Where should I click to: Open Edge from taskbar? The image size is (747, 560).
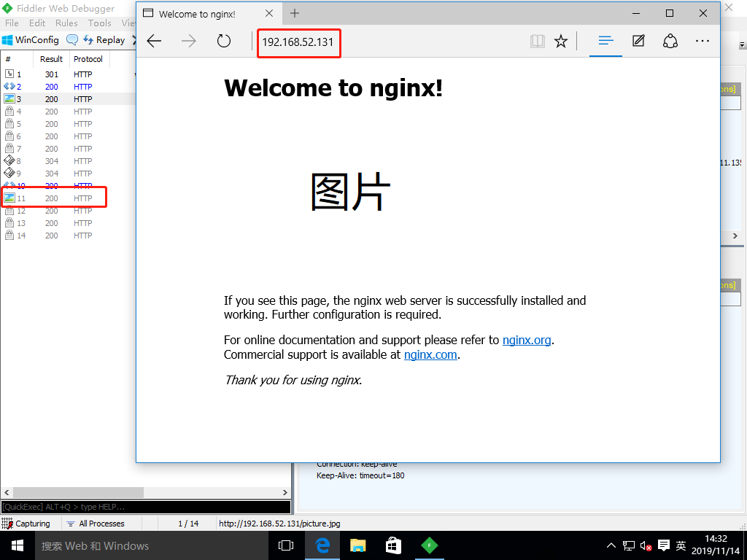322,545
